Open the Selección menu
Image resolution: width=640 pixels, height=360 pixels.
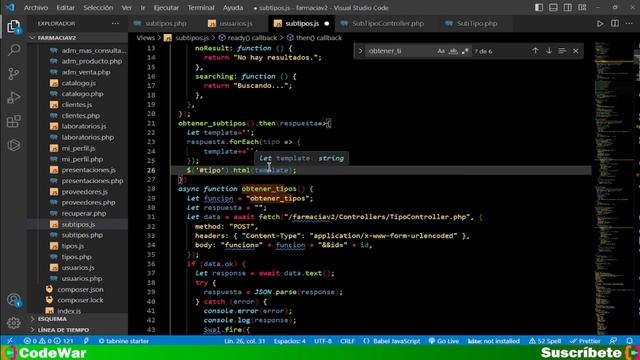[98, 8]
